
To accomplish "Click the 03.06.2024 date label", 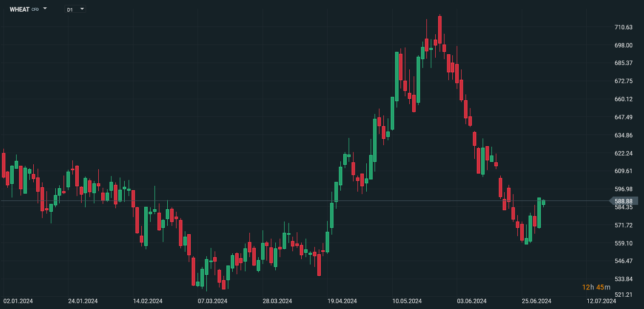I will pyautogui.click(x=471, y=301).
